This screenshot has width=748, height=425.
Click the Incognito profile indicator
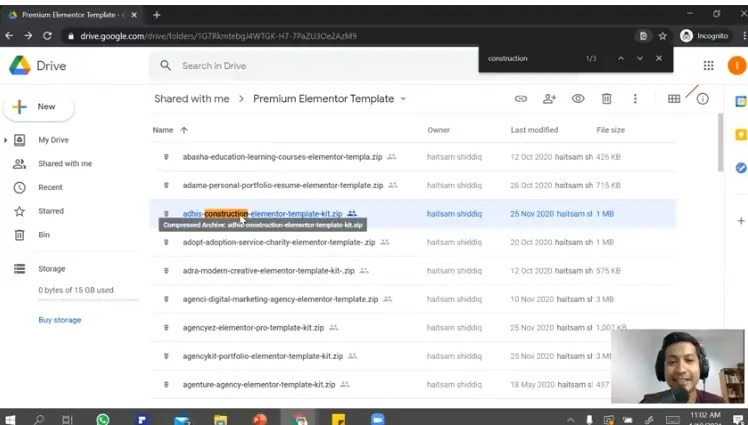click(705, 36)
